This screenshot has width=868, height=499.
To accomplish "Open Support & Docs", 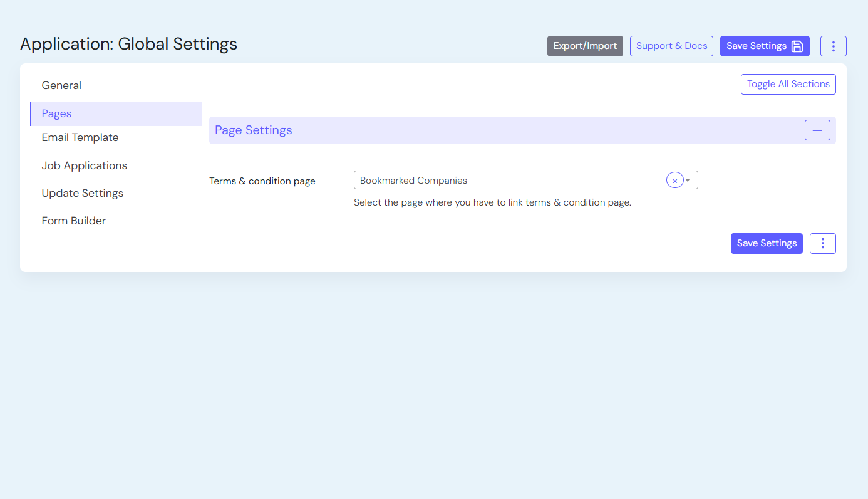I will 671,46.
